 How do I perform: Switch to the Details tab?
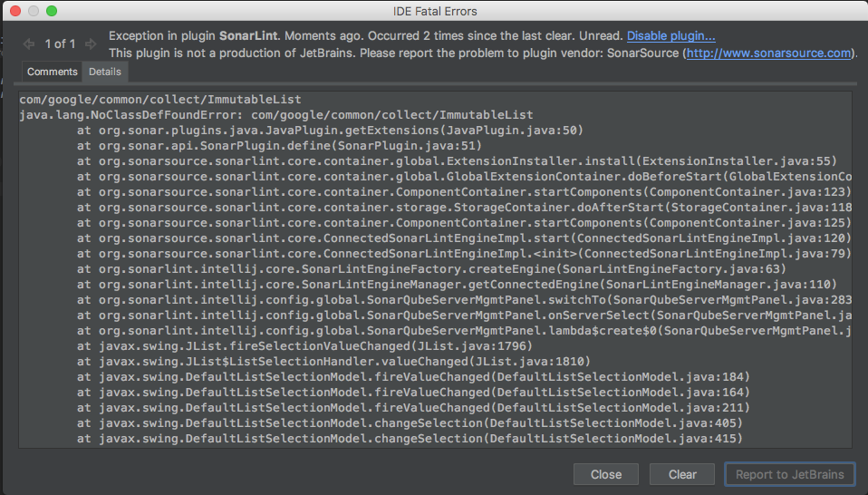click(105, 72)
